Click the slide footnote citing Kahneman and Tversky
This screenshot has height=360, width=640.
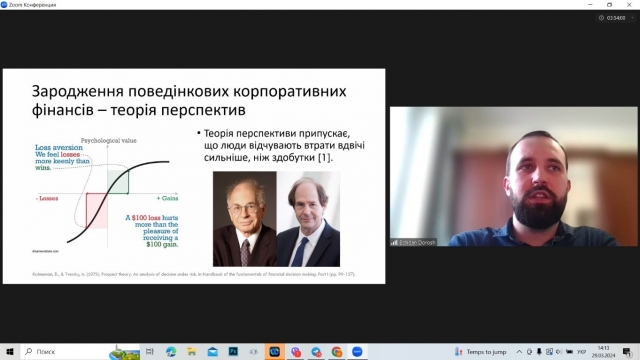(194, 274)
